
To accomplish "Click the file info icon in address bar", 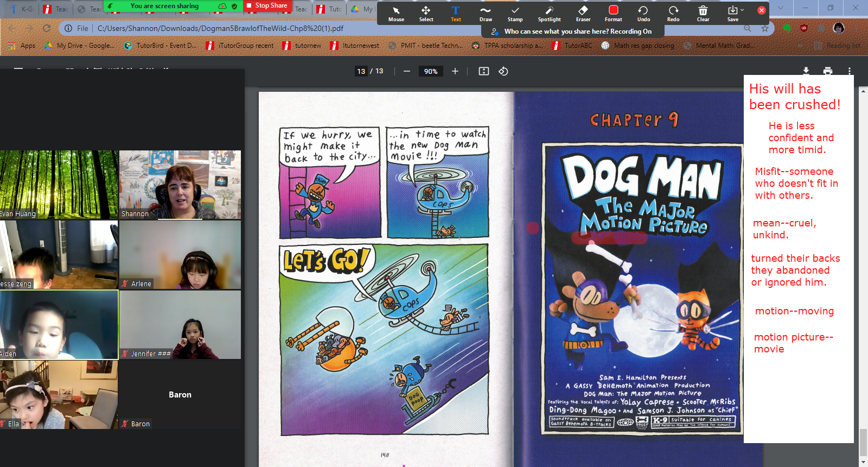I will click(x=68, y=28).
